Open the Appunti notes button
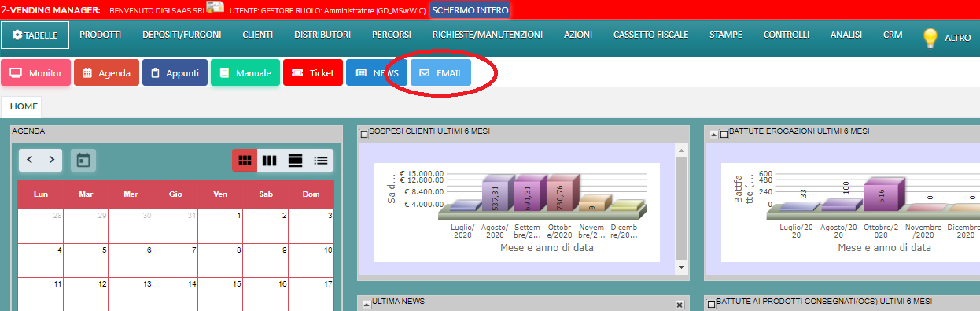This screenshot has height=311, width=980. click(175, 72)
